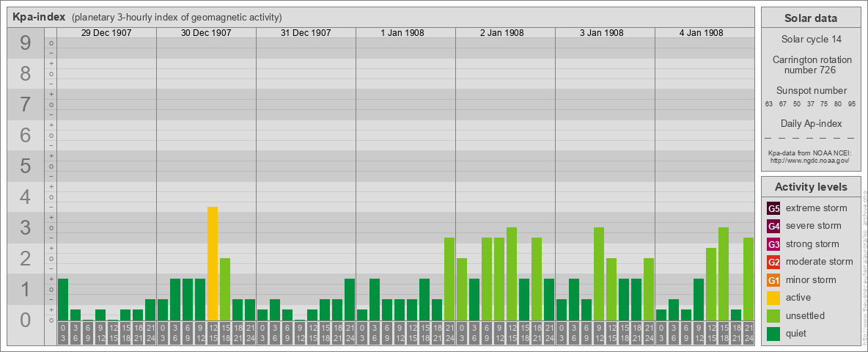The height and width of the screenshot is (352, 868).
Task: Select the yellow active legend swatch
Action: 773,298
